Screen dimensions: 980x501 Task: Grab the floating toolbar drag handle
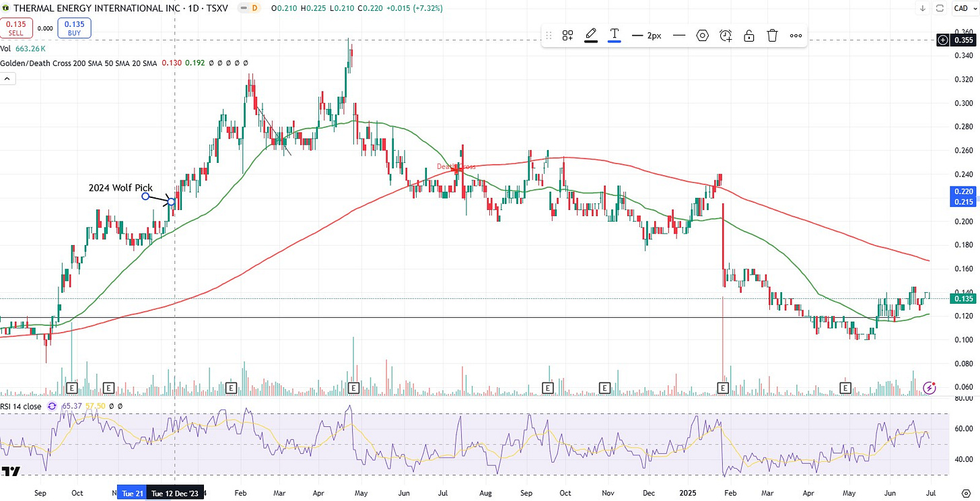click(549, 36)
